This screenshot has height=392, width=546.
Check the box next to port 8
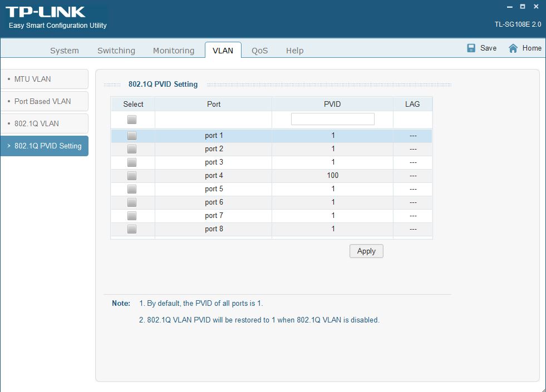pyautogui.click(x=132, y=229)
